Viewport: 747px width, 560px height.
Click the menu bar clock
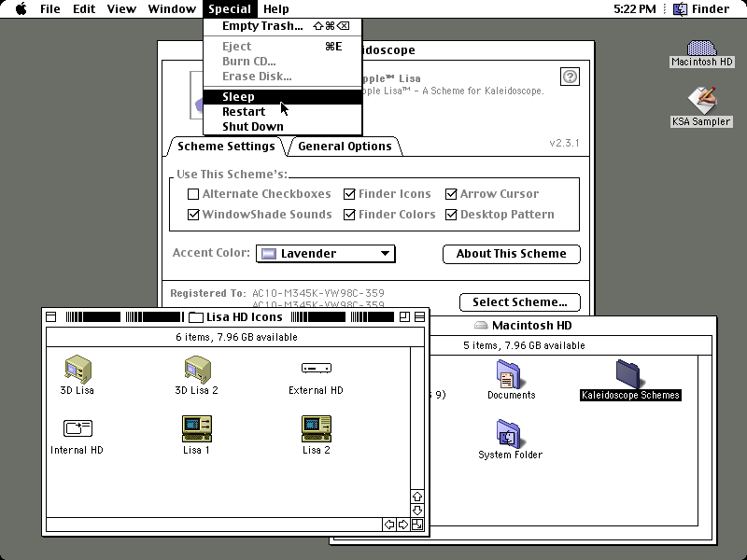click(635, 9)
